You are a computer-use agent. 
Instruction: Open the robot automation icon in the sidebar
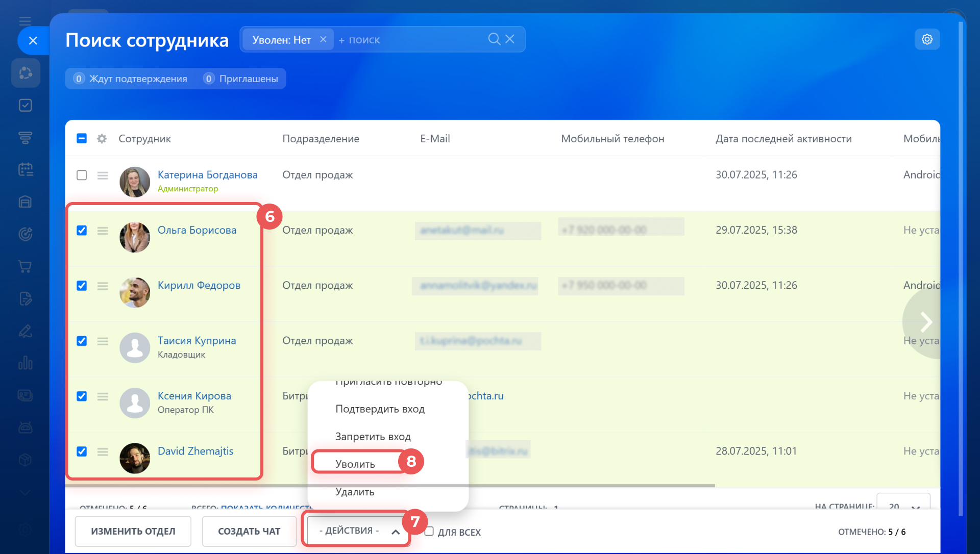(25, 427)
